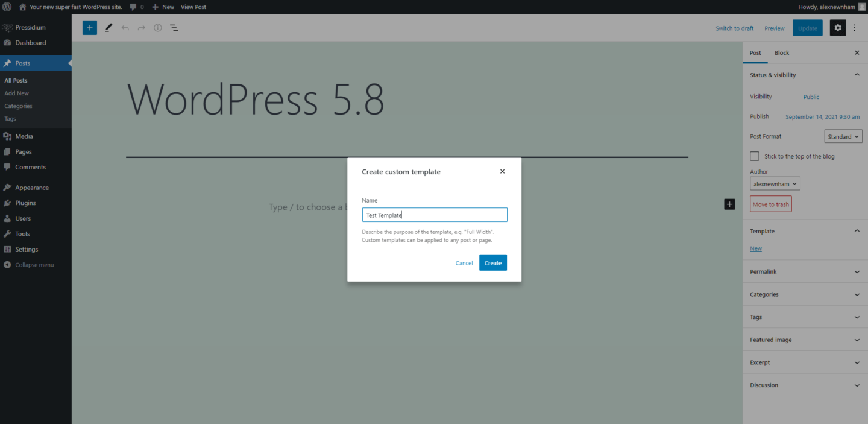The image size is (868, 424).
Task: Open Add New under Posts
Action: [x=17, y=93]
